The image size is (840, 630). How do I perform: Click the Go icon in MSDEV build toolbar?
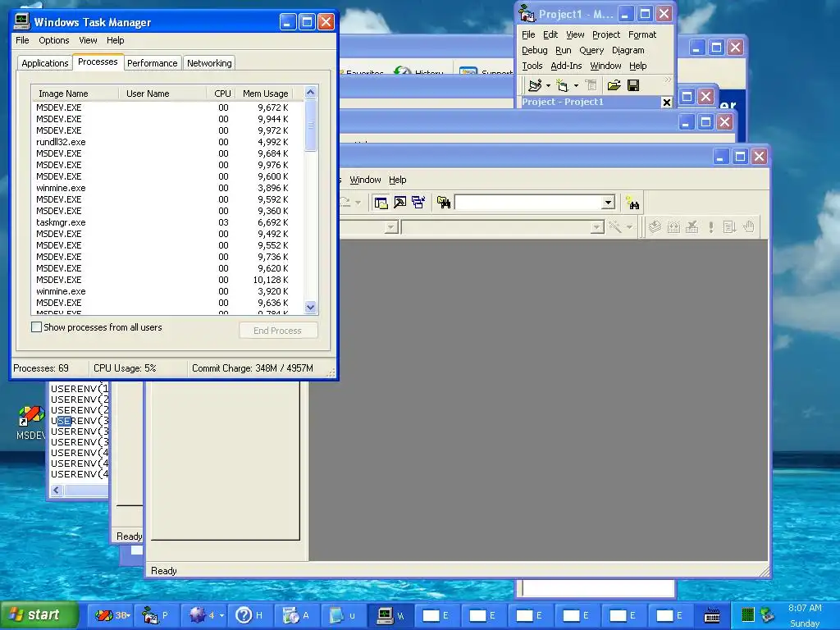point(729,227)
